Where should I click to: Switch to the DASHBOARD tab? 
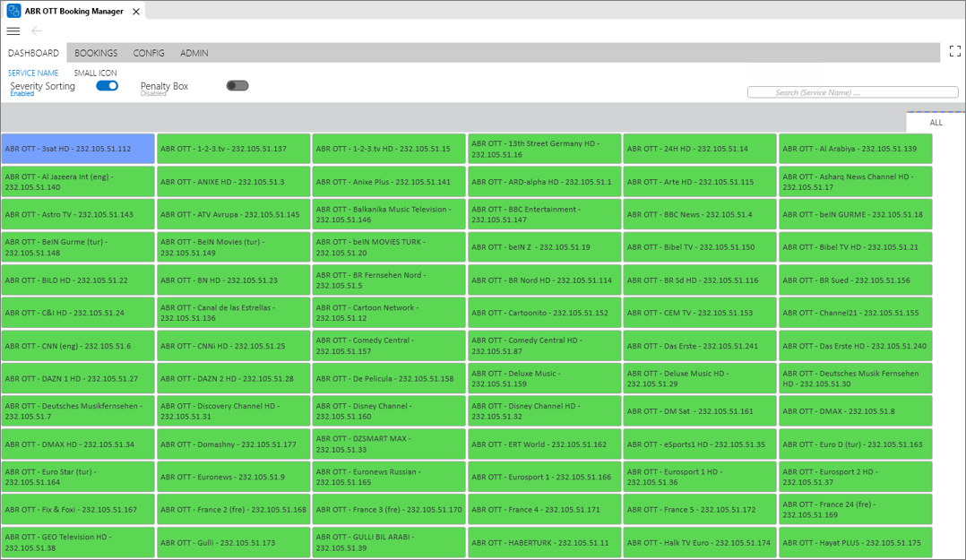pyautogui.click(x=33, y=53)
